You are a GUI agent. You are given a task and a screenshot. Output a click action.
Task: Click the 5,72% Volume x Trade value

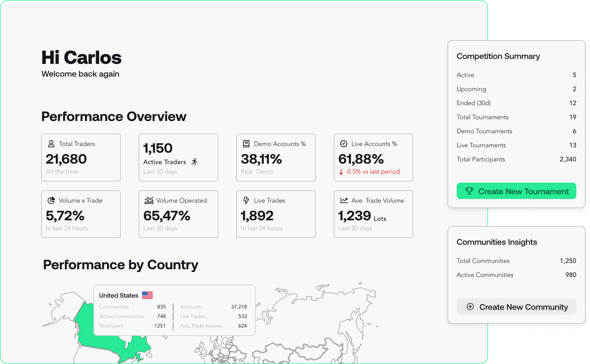click(65, 216)
